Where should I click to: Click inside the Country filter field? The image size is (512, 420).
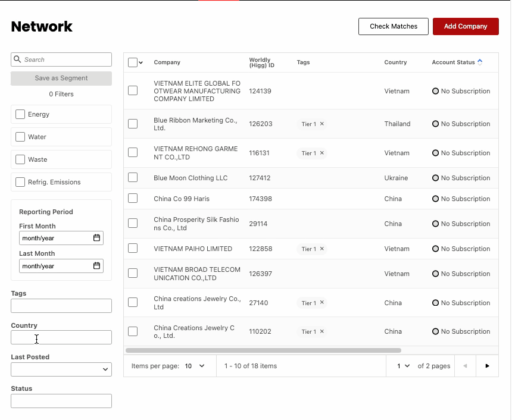pos(61,337)
